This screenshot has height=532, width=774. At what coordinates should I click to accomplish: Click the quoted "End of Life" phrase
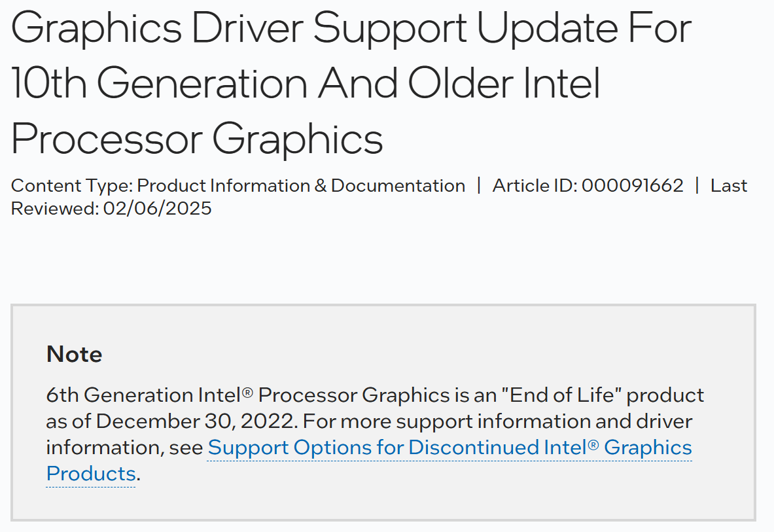561,395
